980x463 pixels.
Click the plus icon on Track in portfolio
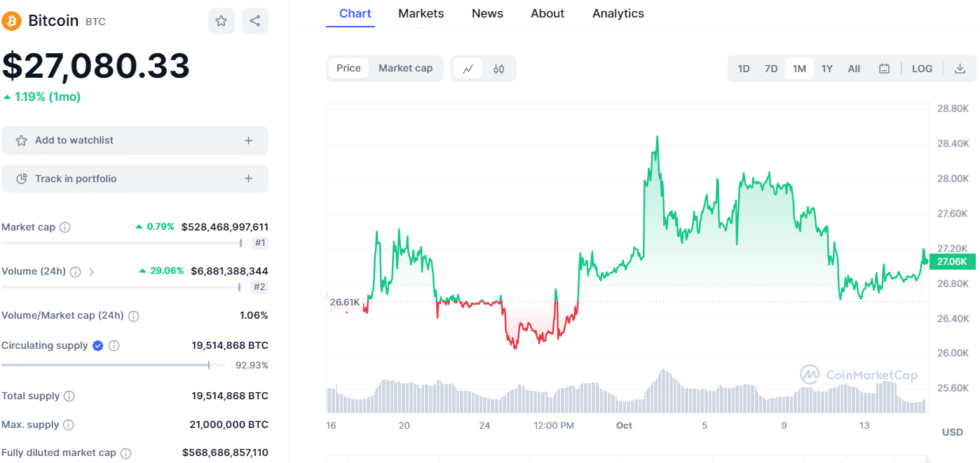(x=248, y=179)
